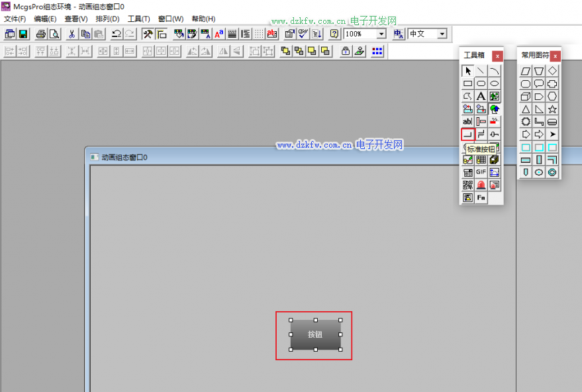Select the 标准按钮 tool highlighted in red
This screenshot has height=392, width=582.
[467, 134]
